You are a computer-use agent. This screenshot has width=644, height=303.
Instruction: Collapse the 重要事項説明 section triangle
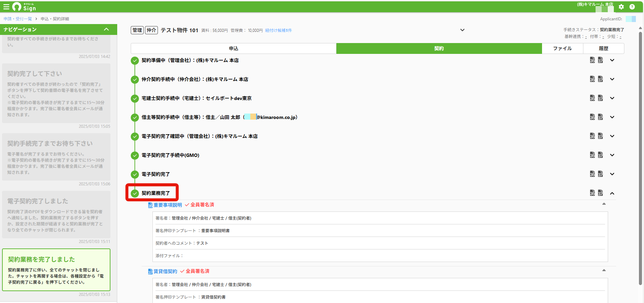click(x=604, y=204)
